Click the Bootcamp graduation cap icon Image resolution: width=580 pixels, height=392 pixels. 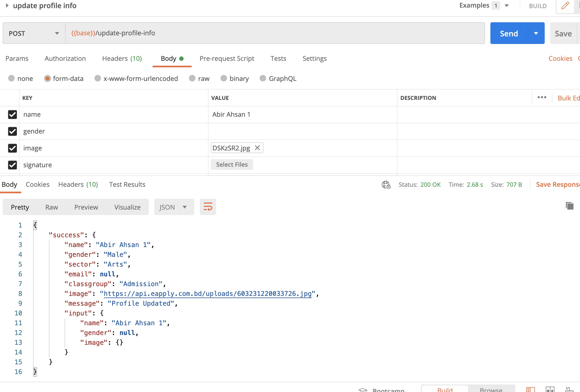pyautogui.click(x=363, y=390)
